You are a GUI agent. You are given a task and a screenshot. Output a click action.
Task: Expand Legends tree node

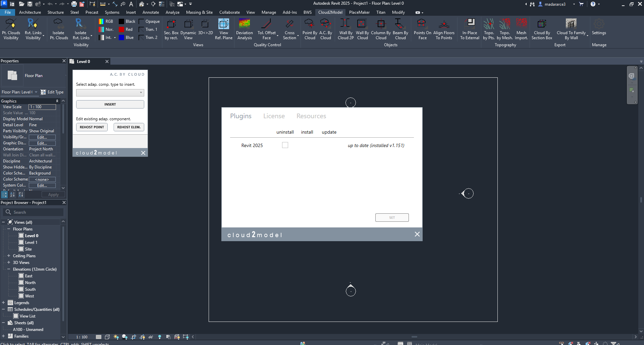pyautogui.click(x=3, y=303)
